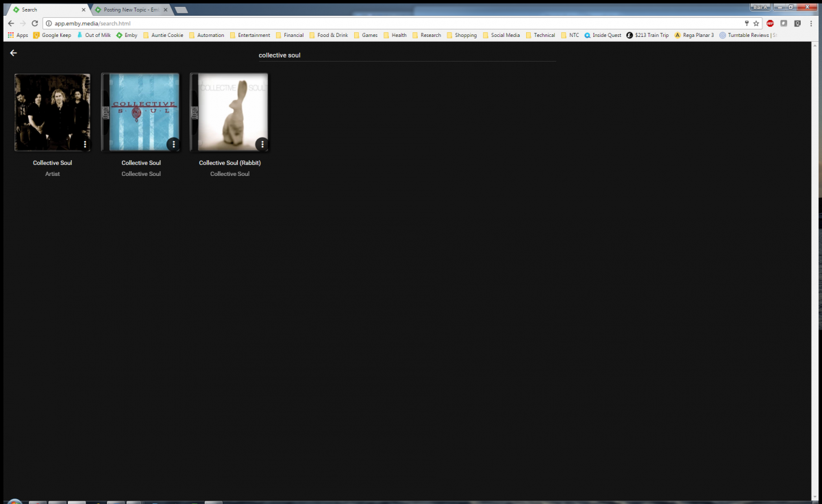The height and width of the screenshot is (504, 822).
Task: Open the Games bookmarks folder
Action: click(x=366, y=35)
